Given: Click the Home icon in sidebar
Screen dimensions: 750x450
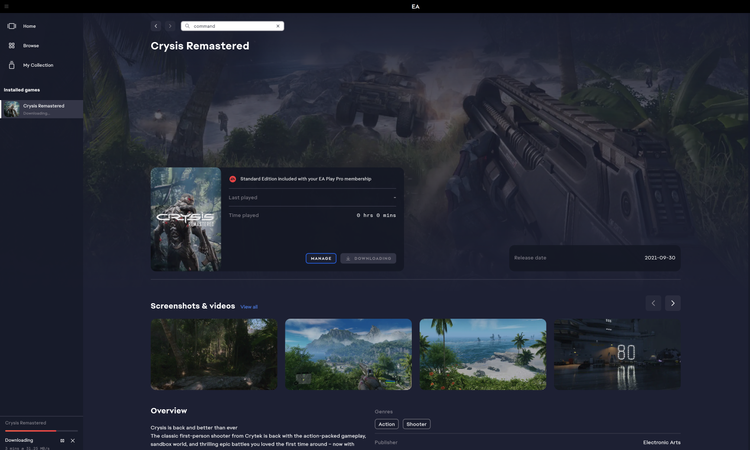Looking at the screenshot, I should point(12,26).
